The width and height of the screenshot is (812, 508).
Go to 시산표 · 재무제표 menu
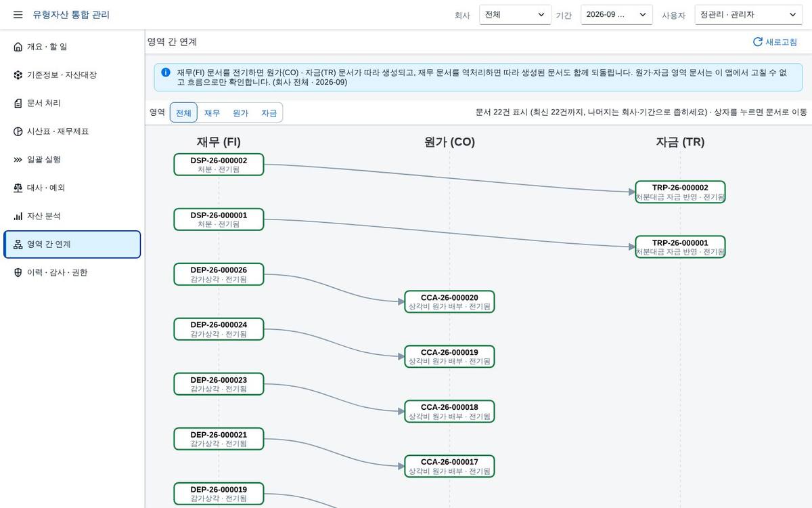click(x=72, y=131)
